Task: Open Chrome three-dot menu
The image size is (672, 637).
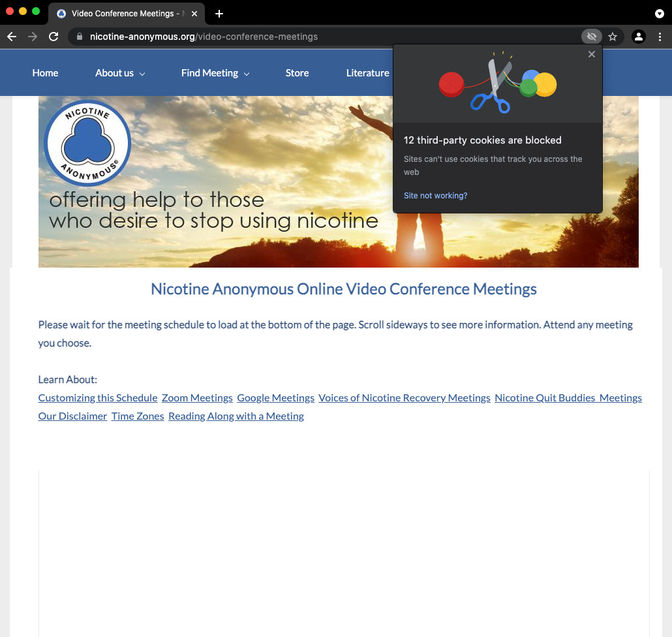Action: click(x=660, y=37)
